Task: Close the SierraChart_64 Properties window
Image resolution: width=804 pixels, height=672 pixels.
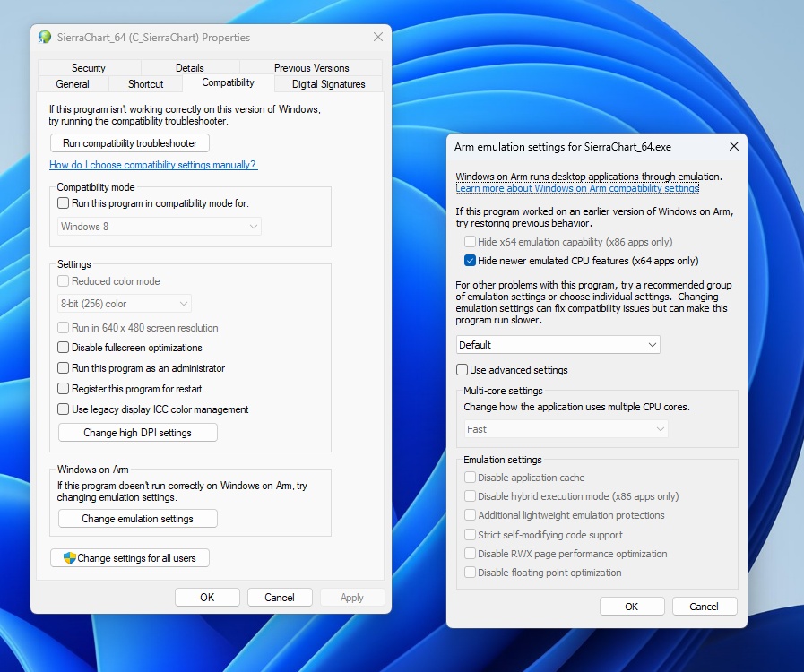Action: [x=378, y=37]
